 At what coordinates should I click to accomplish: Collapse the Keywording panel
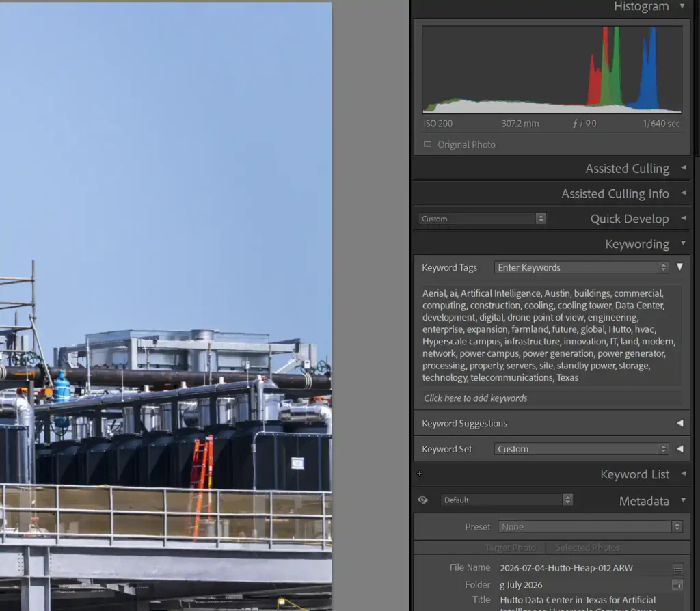683,243
